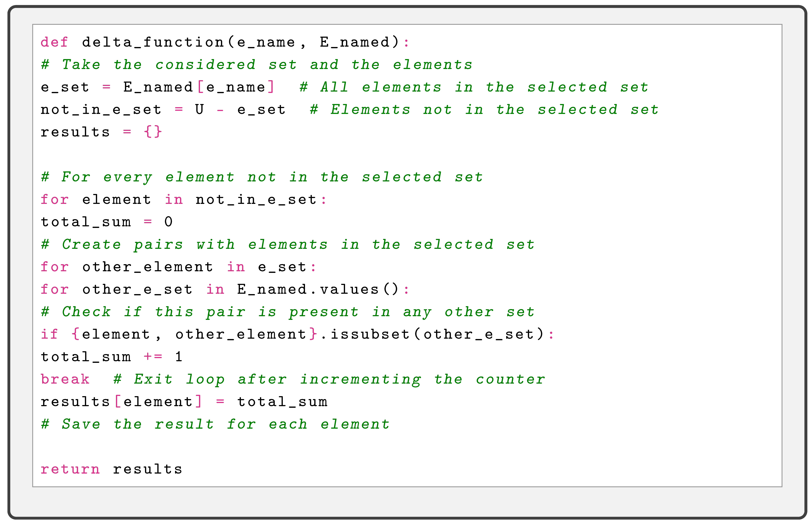Click the E_named parameter in the function signature

click(354, 42)
